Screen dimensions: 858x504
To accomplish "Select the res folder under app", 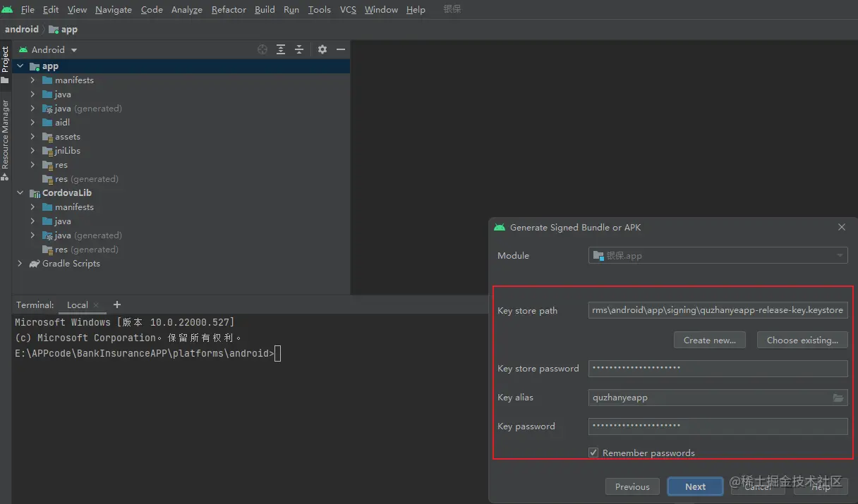I will tap(55, 165).
